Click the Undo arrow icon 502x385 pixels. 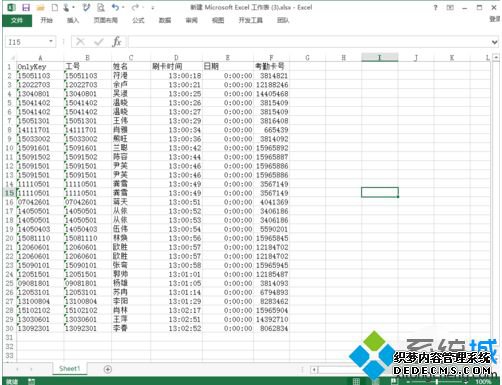[115, 7]
